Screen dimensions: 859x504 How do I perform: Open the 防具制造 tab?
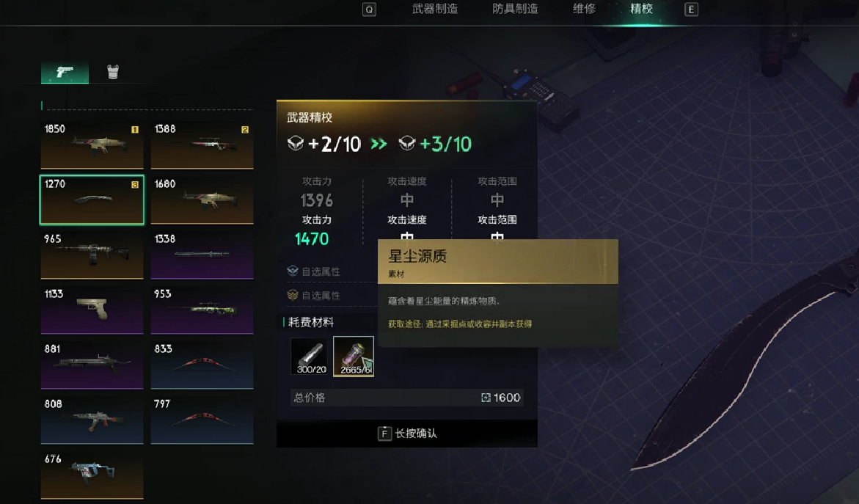point(515,9)
